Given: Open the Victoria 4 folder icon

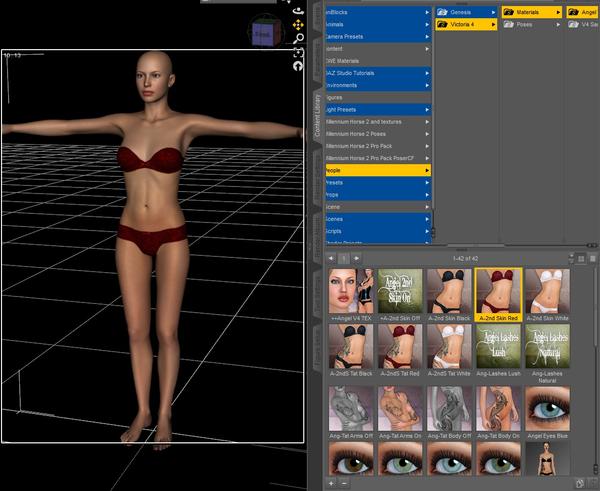Looking at the screenshot, I should [x=442, y=24].
